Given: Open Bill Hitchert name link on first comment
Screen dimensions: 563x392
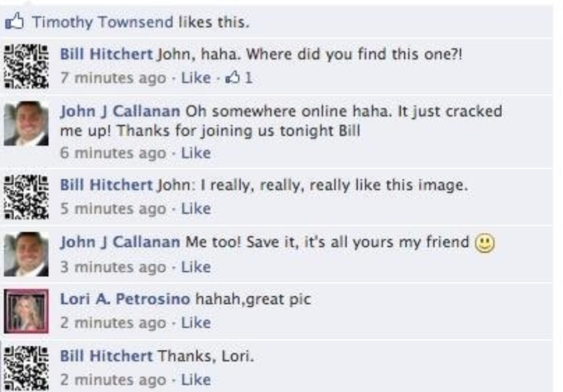Looking at the screenshot, I should [107, 54].
